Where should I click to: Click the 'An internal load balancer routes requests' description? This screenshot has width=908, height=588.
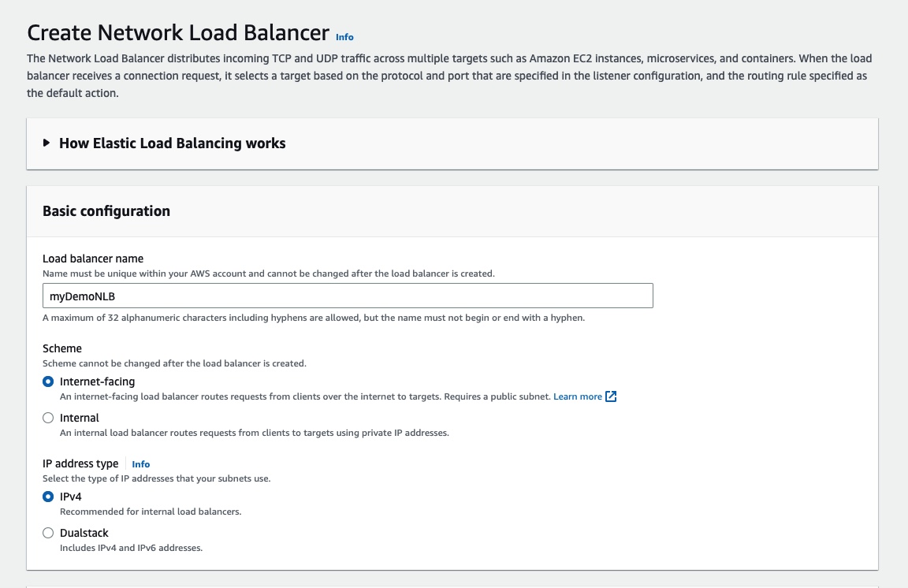coord(255,433)
